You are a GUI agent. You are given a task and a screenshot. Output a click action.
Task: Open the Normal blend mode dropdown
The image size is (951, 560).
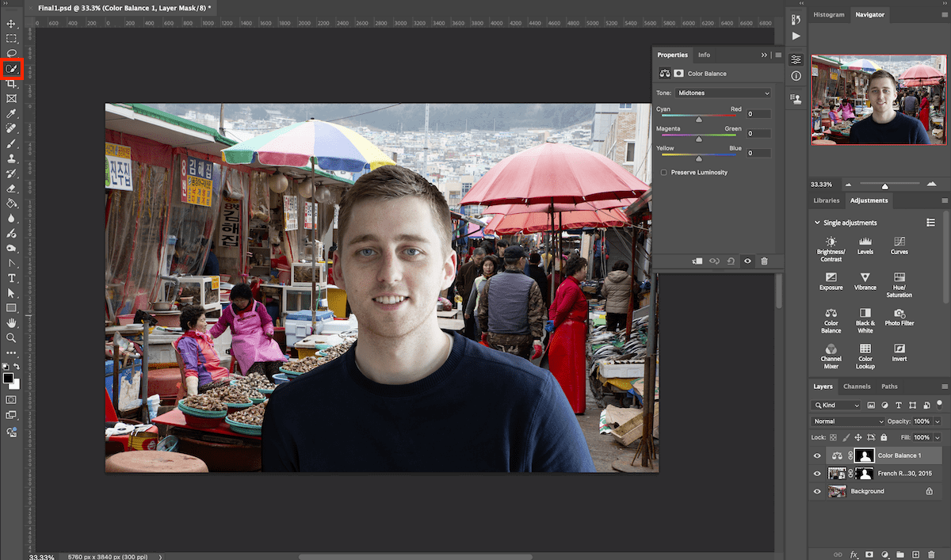(847, 421)
